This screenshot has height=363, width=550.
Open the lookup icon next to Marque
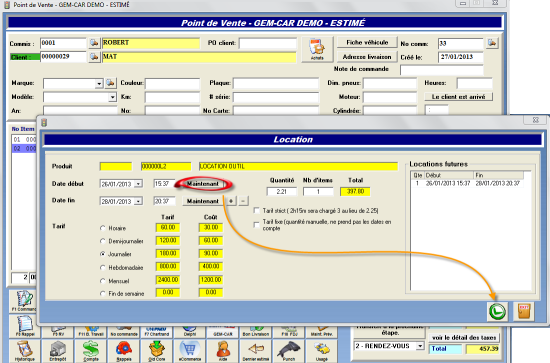coord(110,83)
